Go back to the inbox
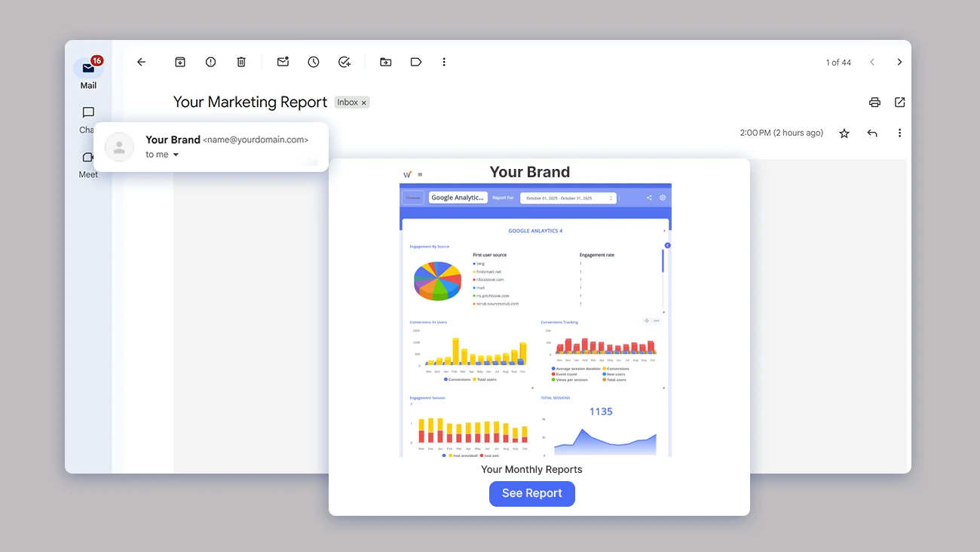980x552 pixels. [x=141, y=62]
